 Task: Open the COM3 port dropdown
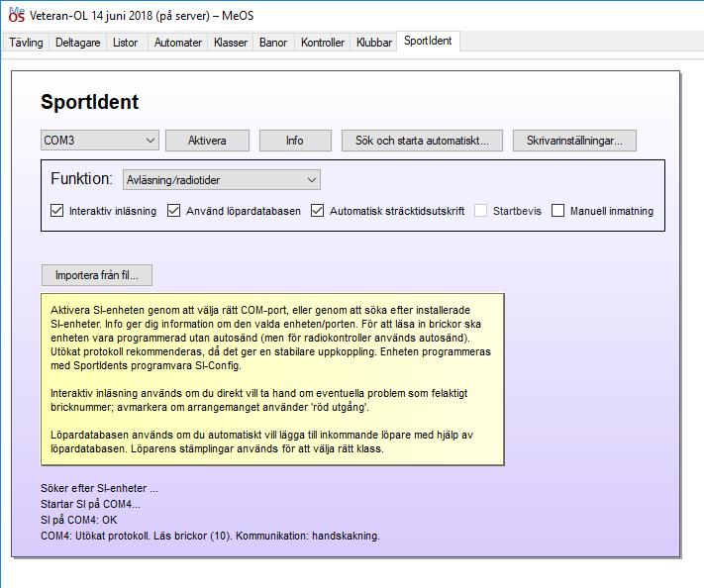click(100, 141)
